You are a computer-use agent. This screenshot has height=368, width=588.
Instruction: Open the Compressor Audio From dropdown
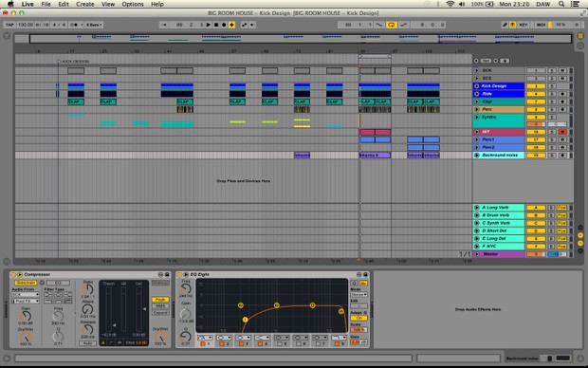coord(26,295)
